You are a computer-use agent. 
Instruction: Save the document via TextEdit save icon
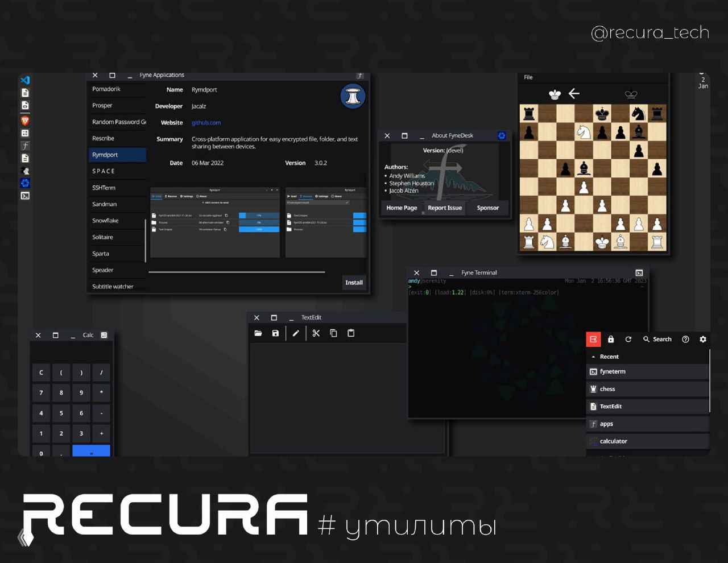coord(276,333)
